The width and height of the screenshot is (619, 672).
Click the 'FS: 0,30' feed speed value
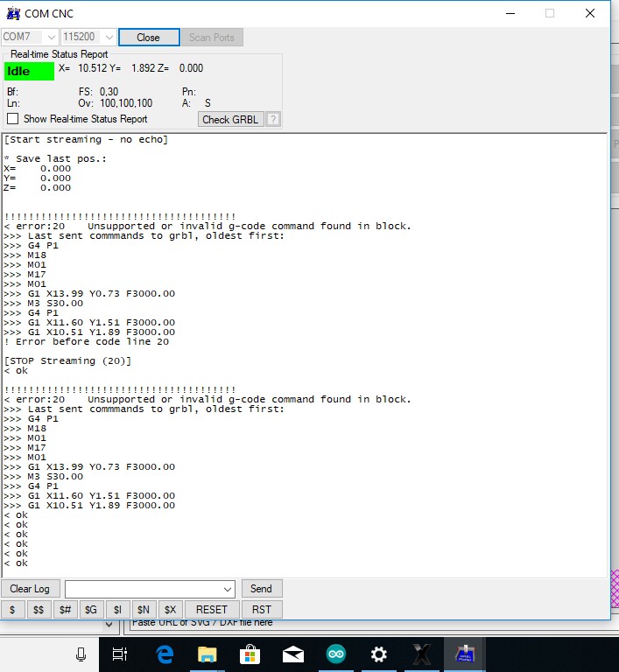[x=98, y=92]
